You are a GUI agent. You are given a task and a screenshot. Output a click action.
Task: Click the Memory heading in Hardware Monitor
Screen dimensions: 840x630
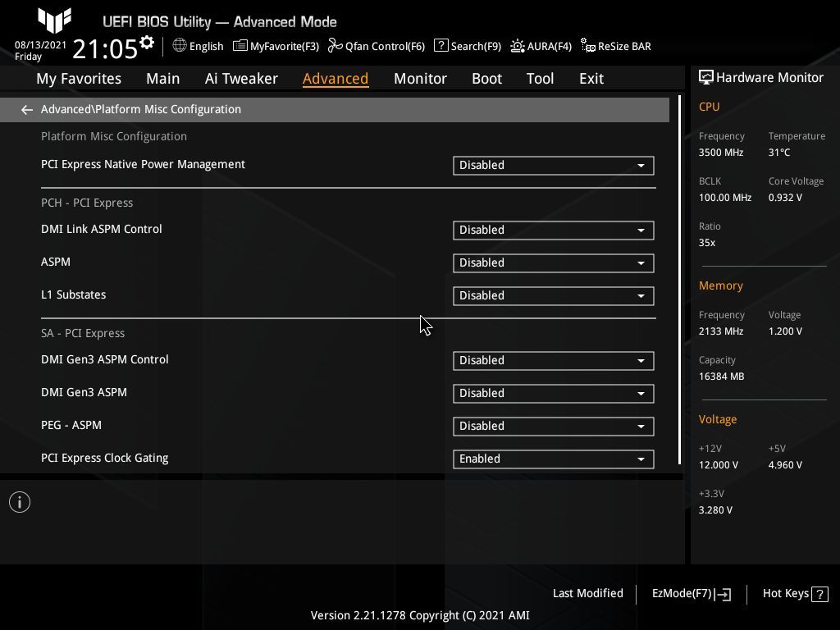[x=720, y=285]
